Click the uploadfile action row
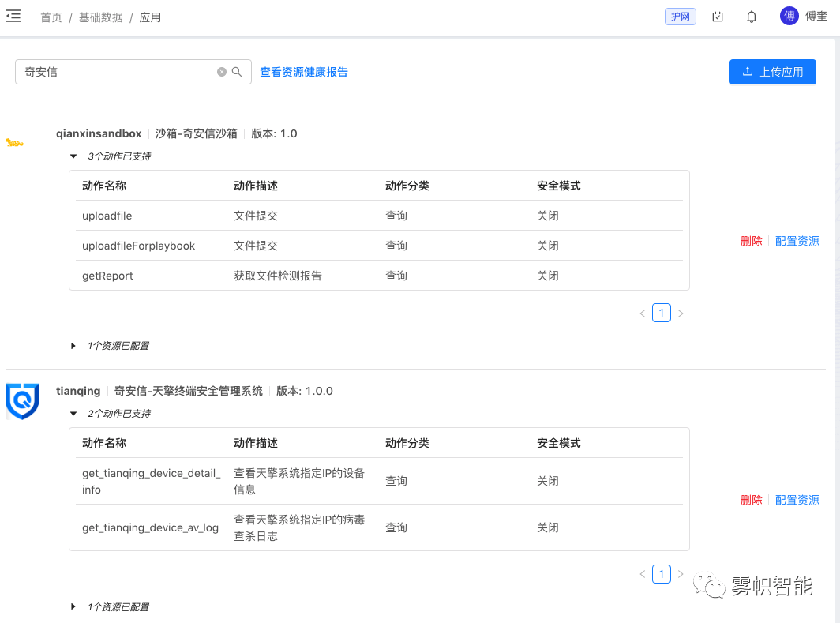Viewport: 840px width, 623px height. [379, 216]
